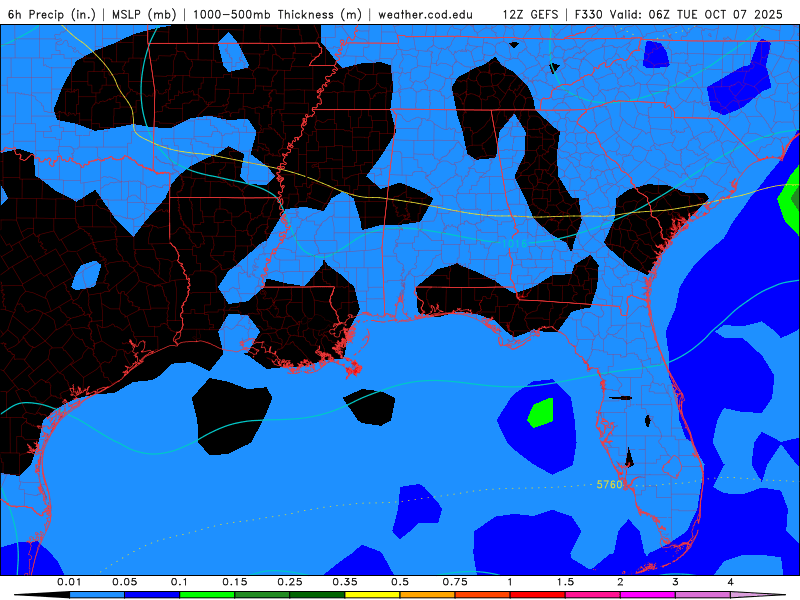Click the '1.5' legend value
The image size is (800, 600).
(565, 582)
